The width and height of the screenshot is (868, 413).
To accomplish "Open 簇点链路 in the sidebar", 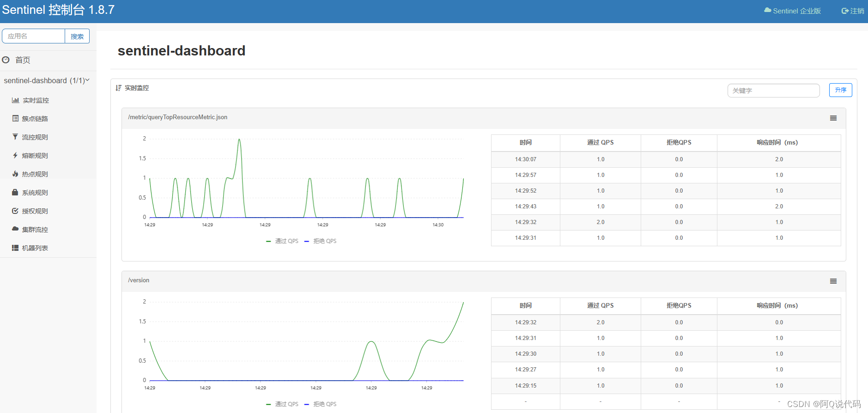I will click(x=35, y=119).
